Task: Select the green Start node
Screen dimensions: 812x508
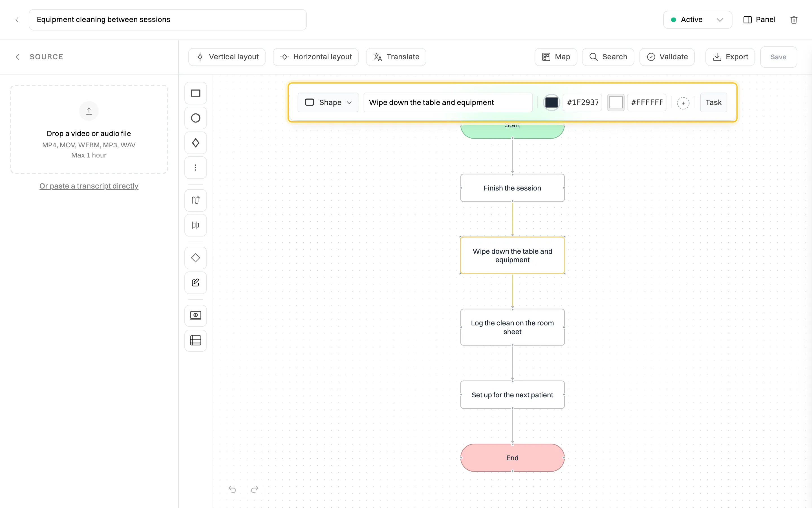Action: click(512, 130)
